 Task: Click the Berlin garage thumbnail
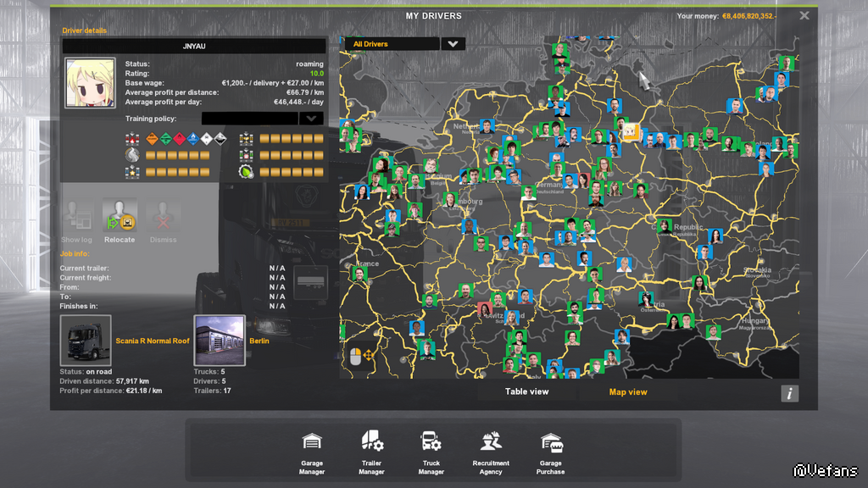point(220,341)
